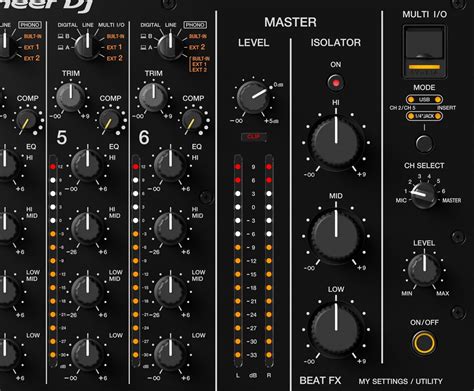Click the MASTER CLIP indicator
Image resolution: width=474 pixels, height=391 pixels.
(x=254, y=137)
